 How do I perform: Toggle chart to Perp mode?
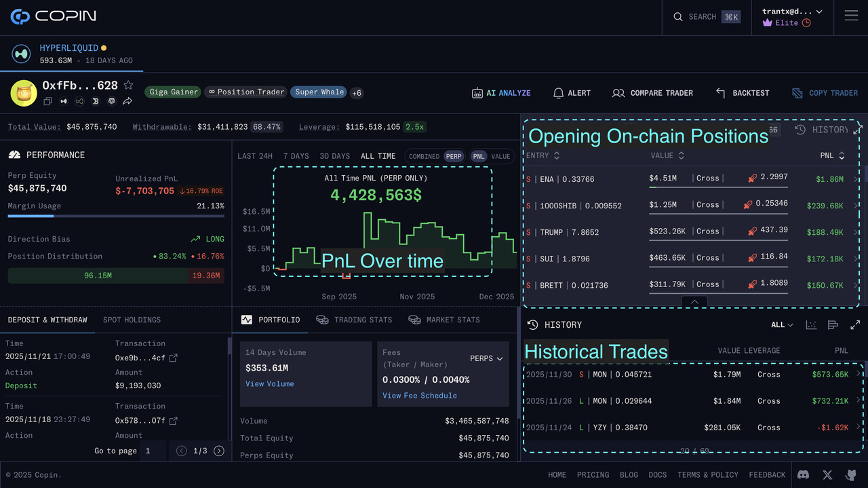[x=453, y=156]
